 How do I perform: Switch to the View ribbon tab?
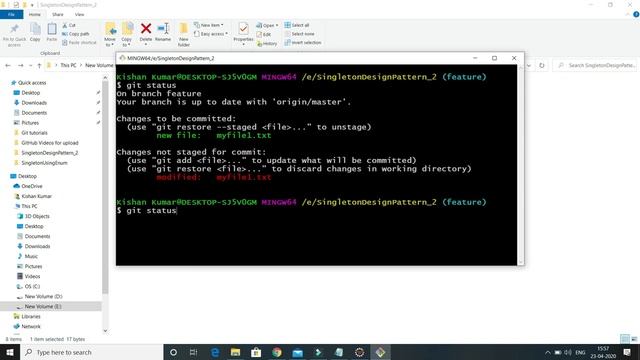[x=79, y=14]
